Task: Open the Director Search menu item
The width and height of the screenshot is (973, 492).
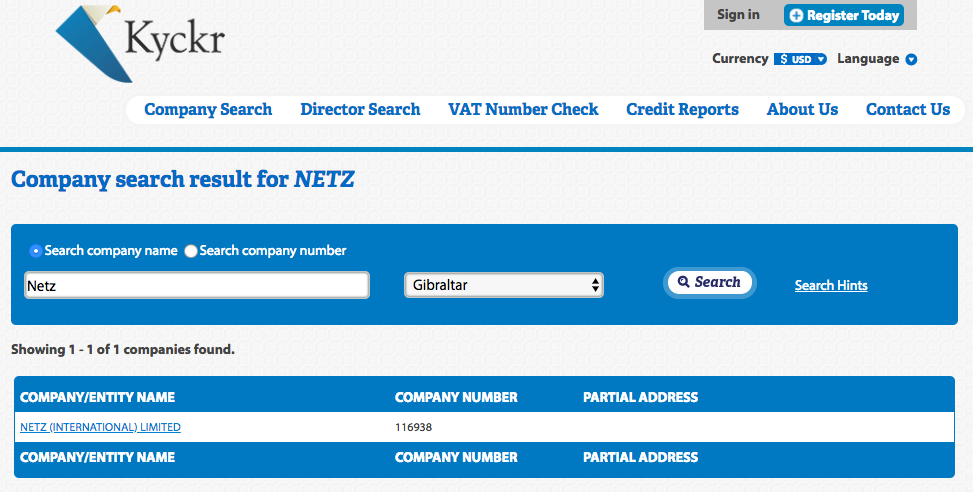Action: 360,109
